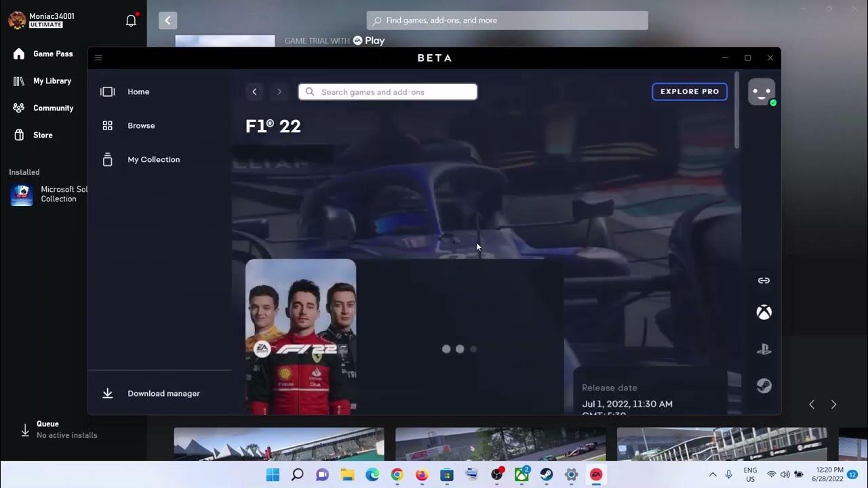Focus the Search games and add-ons field
868x488 pixels.
[388, 91]
